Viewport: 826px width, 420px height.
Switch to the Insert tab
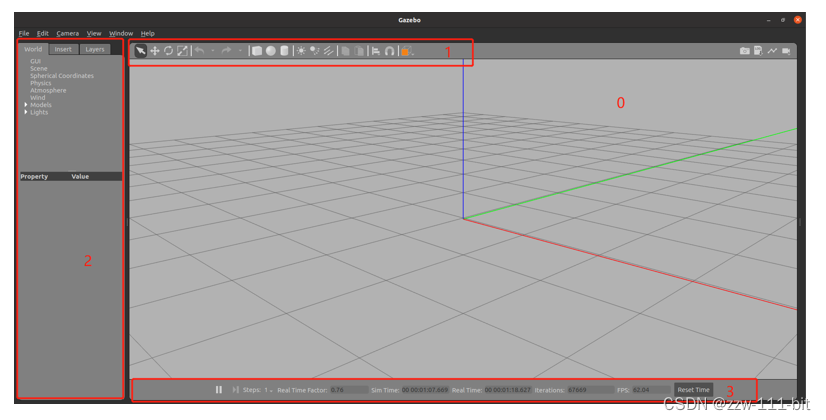point(63,49)
